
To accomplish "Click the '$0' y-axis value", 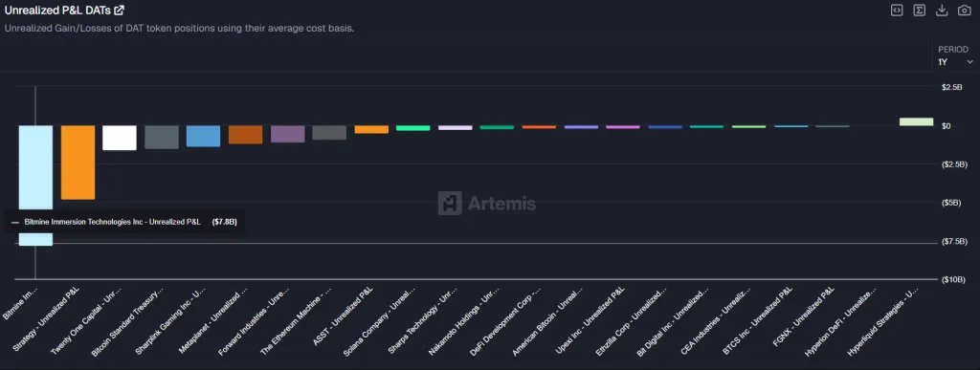I will 947,126.
